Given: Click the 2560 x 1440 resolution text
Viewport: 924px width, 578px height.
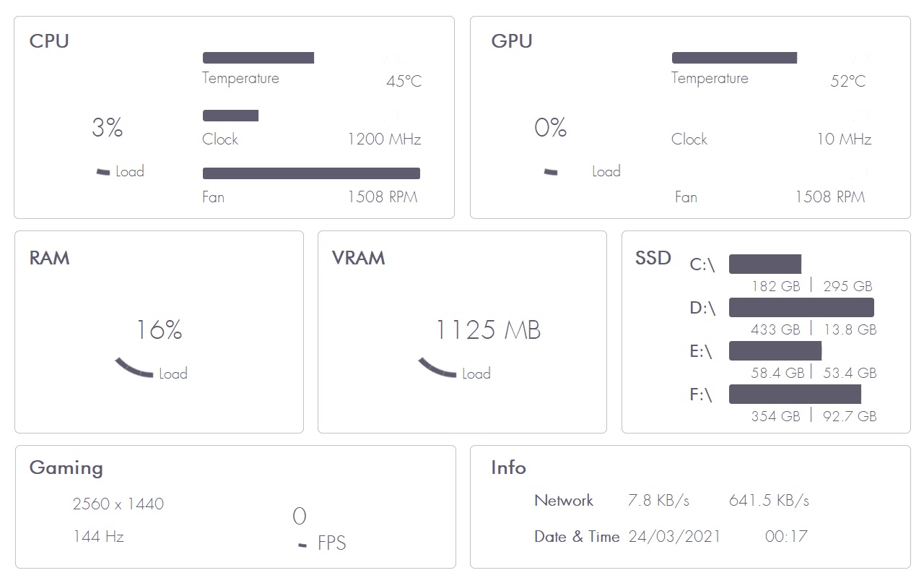Looking at the screenshot, I should (118, 504).
